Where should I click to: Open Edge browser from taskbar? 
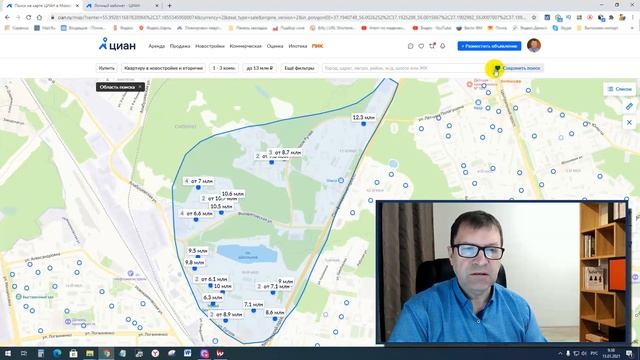pyautogui.click(x=57, y=353)
